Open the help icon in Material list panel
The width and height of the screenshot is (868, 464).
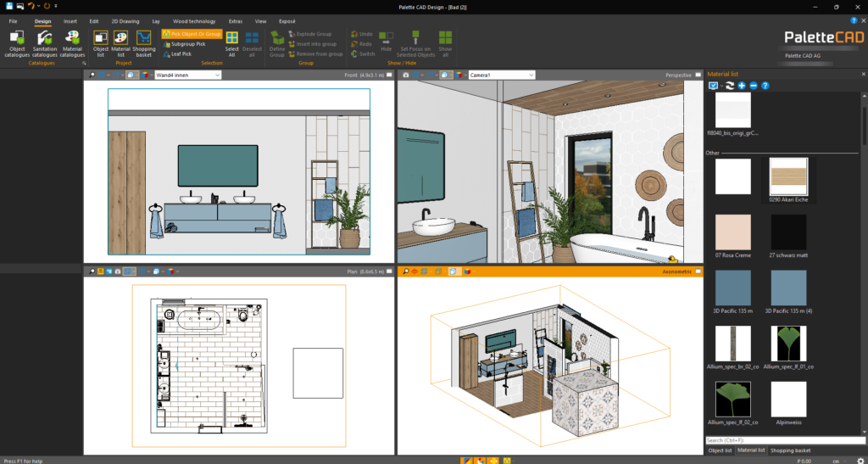(765, 86)
